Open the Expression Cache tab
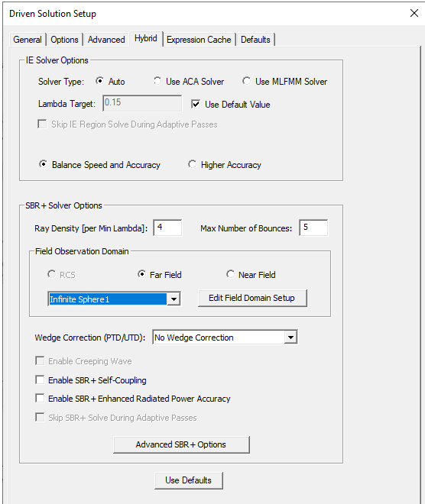 (x=199, y=40)
